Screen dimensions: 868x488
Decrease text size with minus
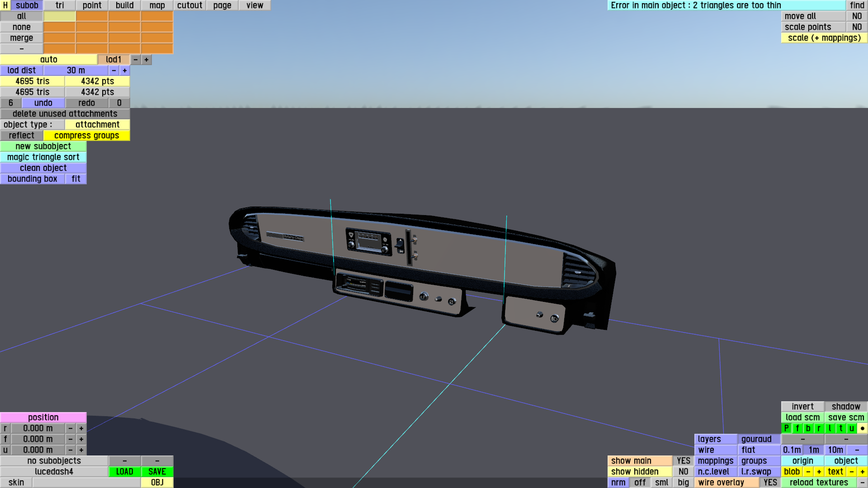pyautogui.click(x=851, y=472)
